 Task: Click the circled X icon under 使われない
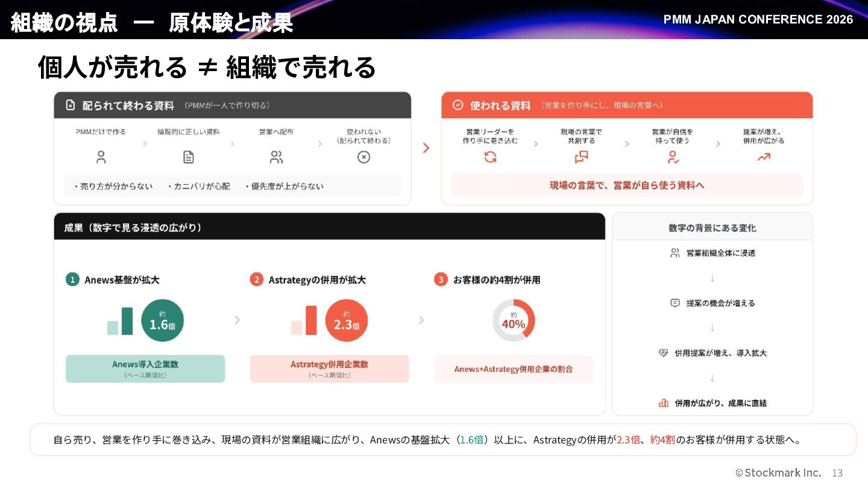point(363,157)
